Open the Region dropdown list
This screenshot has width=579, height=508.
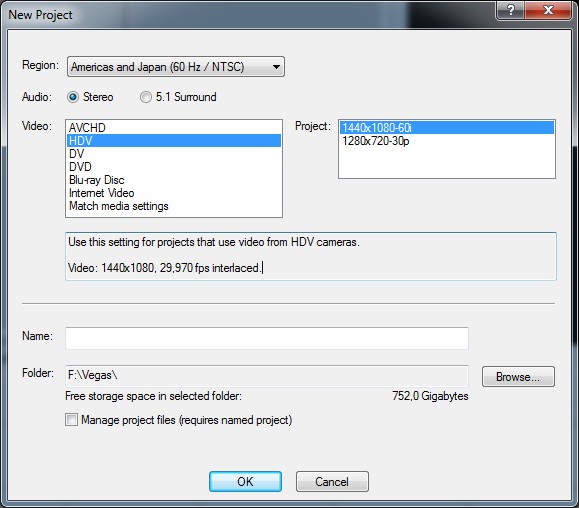(176, 67)
